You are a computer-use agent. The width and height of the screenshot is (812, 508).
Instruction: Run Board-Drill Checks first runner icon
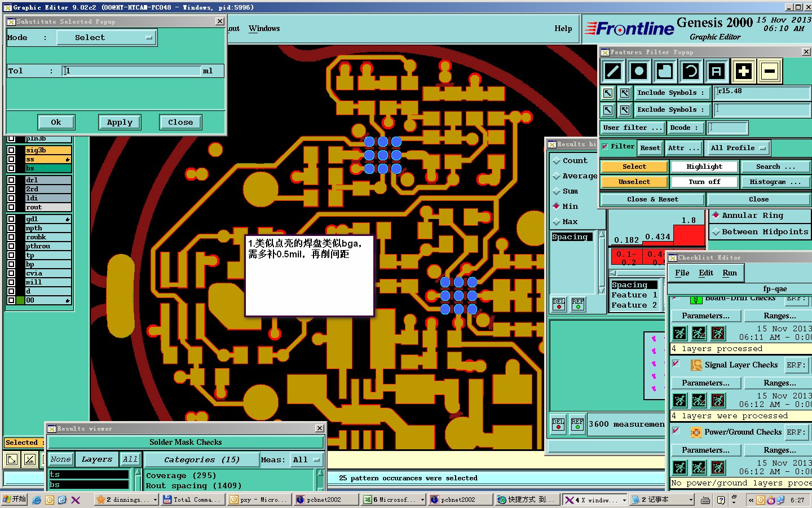tap(680, 333)
